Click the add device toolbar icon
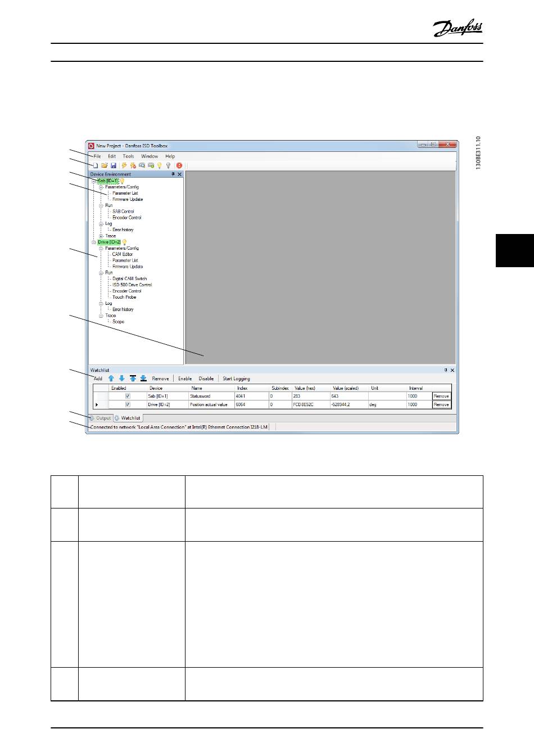Screen dimensions: 534x756 pyautogui.click(x=151, y=165)
